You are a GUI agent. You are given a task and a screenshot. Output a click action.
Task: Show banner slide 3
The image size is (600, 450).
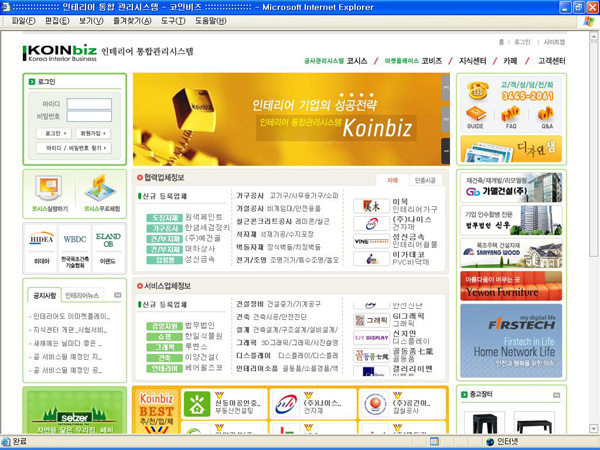(445, 88)
